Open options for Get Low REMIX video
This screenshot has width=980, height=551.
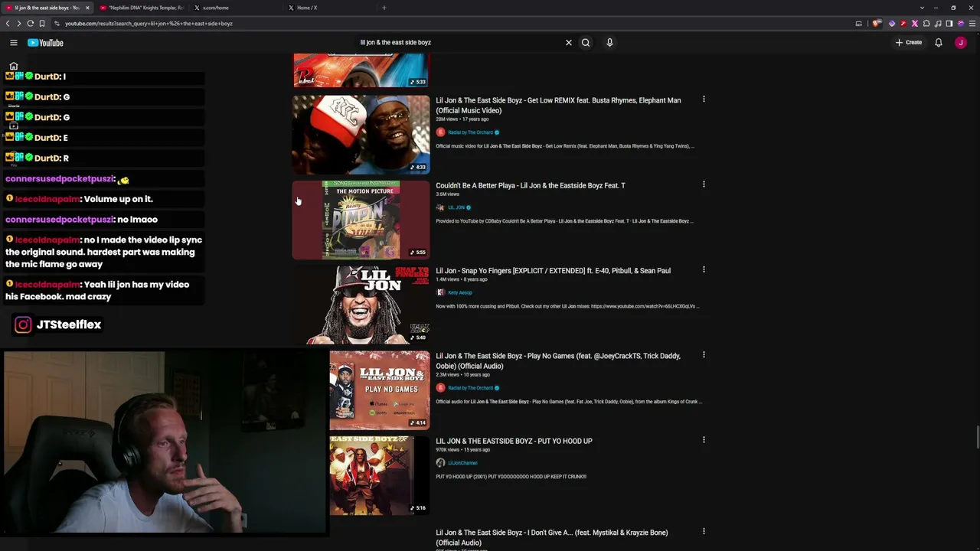point(704,99)
